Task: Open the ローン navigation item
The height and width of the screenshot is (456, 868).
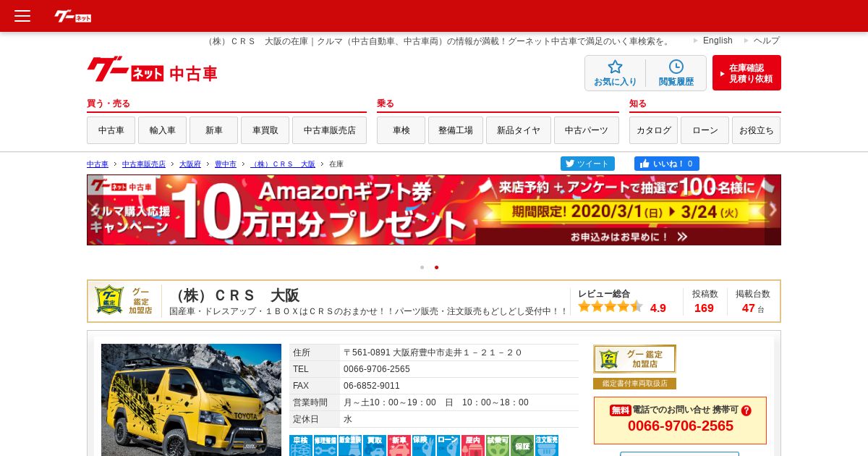Action: point(705,130)
